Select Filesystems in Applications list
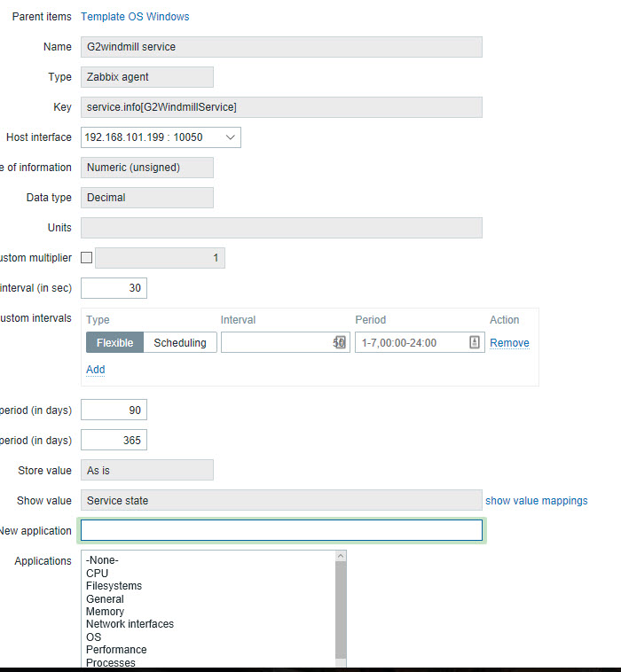This screenshot has width=621, height=672. point(114,586)
